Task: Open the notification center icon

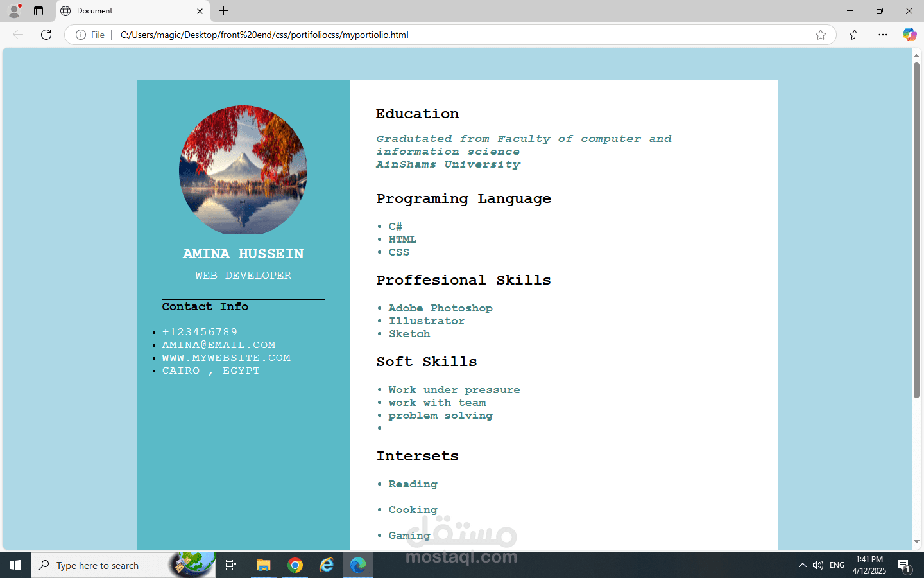Action: 905,565
